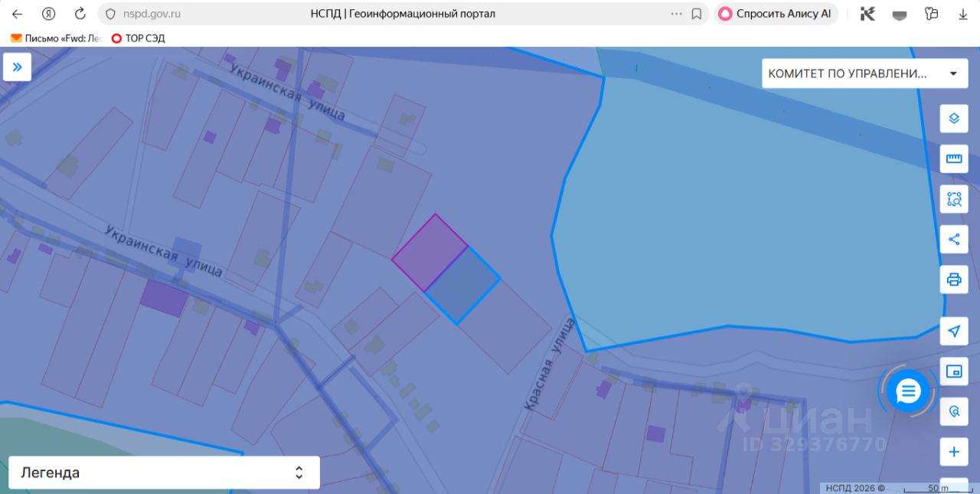Open the dark tray-shaped toolbar icon

900,14
